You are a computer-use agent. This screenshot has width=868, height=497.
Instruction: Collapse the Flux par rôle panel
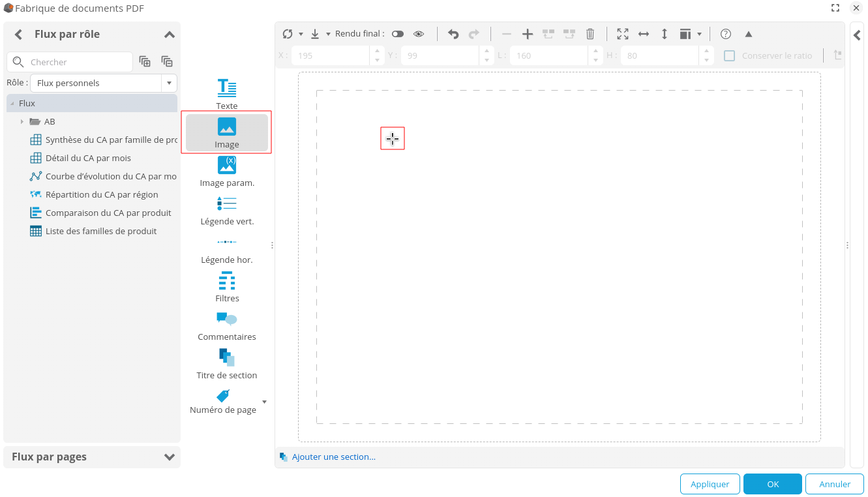[x=169, y=35]
